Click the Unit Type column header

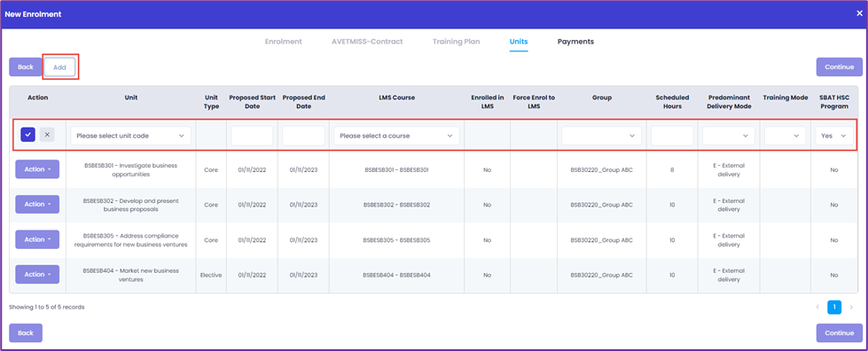[211, 102]
